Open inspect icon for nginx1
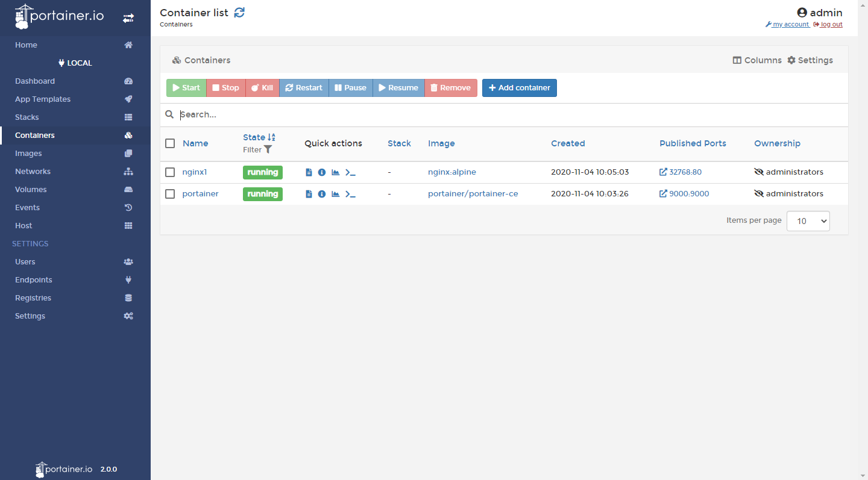This screenshot has width=868, height=480. click(322, 172)
